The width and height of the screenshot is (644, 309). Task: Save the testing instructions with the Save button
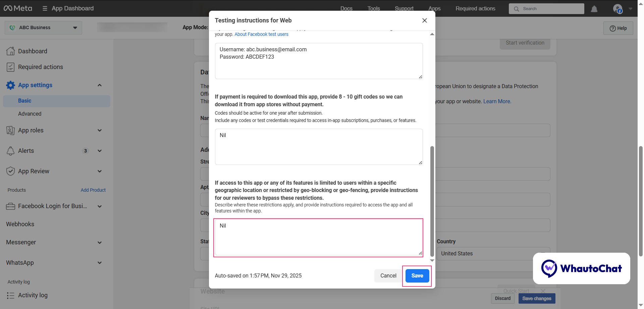(x=417, y=275)
